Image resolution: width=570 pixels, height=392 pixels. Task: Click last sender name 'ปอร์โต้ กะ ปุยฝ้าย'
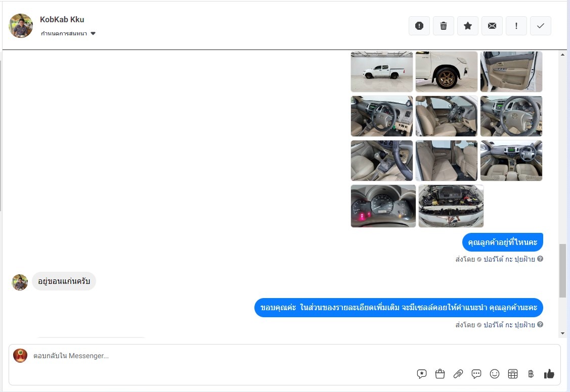pos(509,325)
